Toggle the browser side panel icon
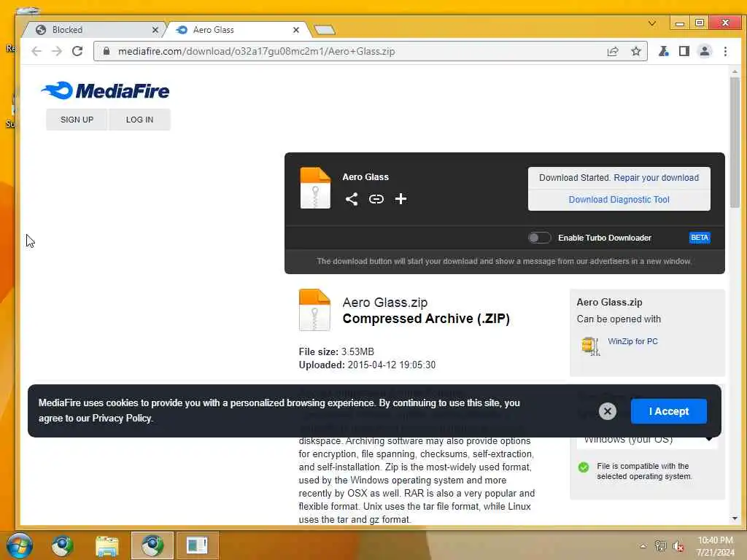The height and width of the screenshot is (560, 747). tap(684, 51)
